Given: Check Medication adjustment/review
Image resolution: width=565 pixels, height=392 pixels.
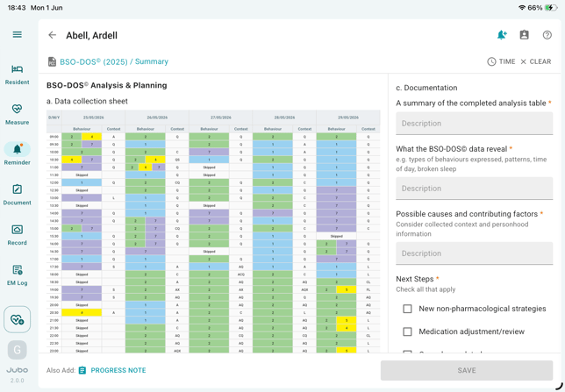Looking at the screenshot, I should (x=407, y=331).
